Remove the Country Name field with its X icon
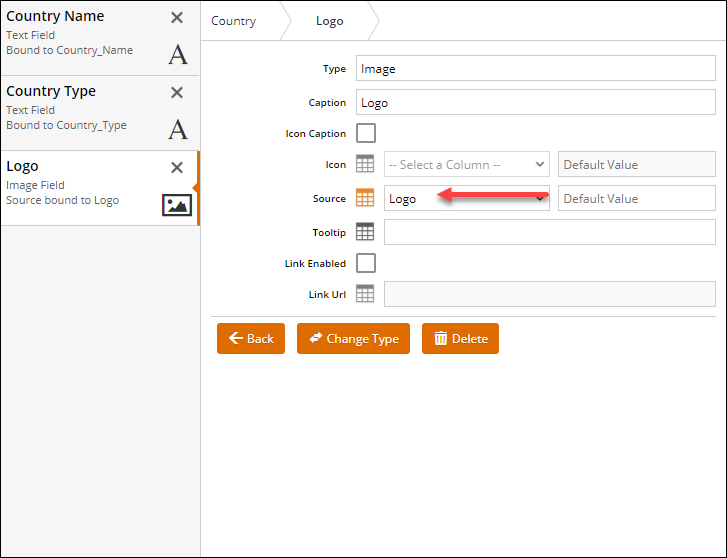 point(177,18)
